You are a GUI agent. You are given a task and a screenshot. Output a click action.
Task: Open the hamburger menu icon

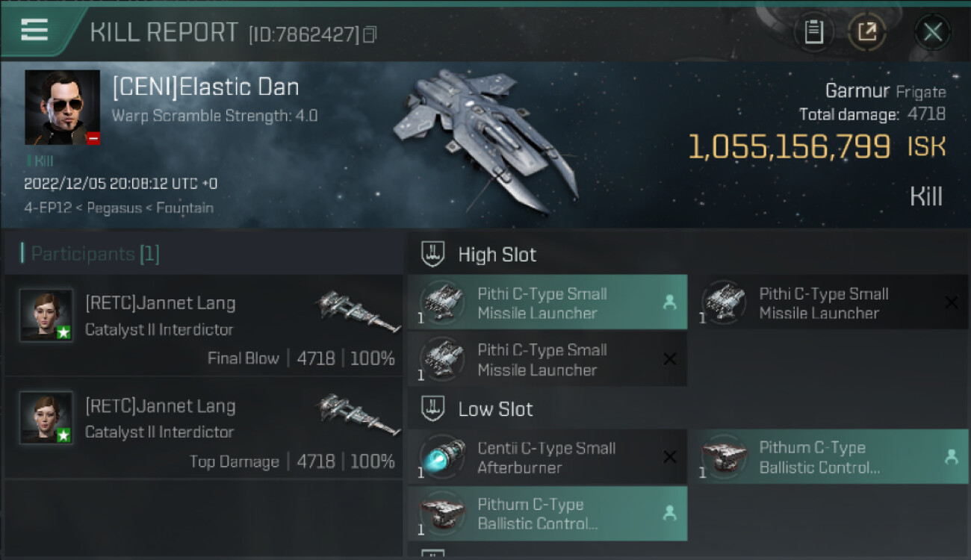point(34,30)
